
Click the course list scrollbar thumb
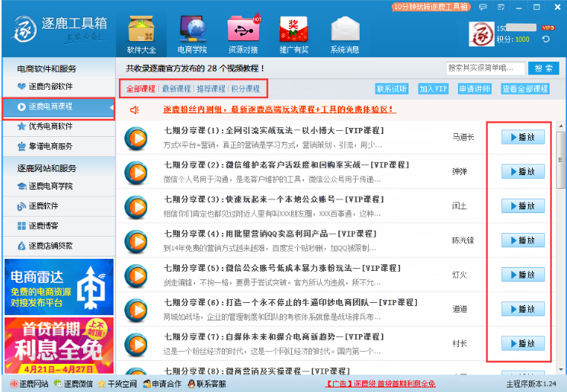click(561, 160)
